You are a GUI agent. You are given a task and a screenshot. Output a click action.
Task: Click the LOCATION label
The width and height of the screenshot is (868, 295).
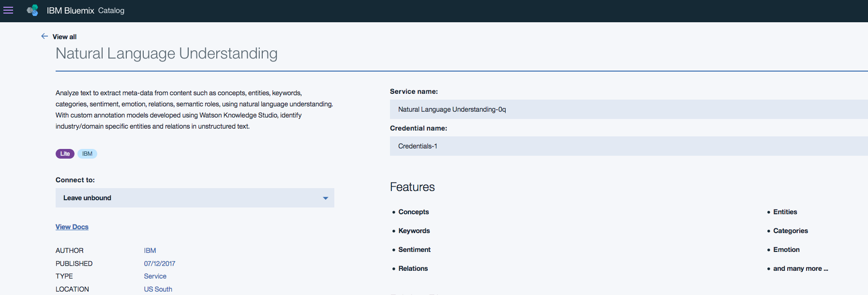[x=72, y=289]
